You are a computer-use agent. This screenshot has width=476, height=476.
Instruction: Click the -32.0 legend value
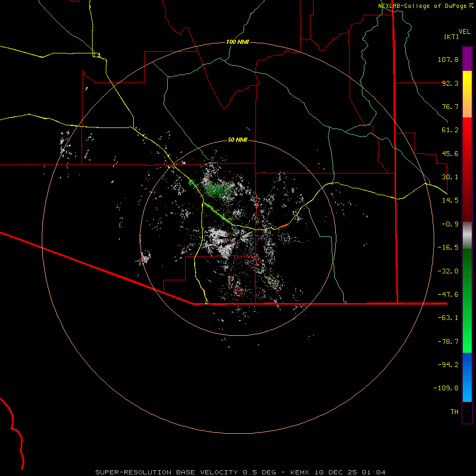coord(448,271)
